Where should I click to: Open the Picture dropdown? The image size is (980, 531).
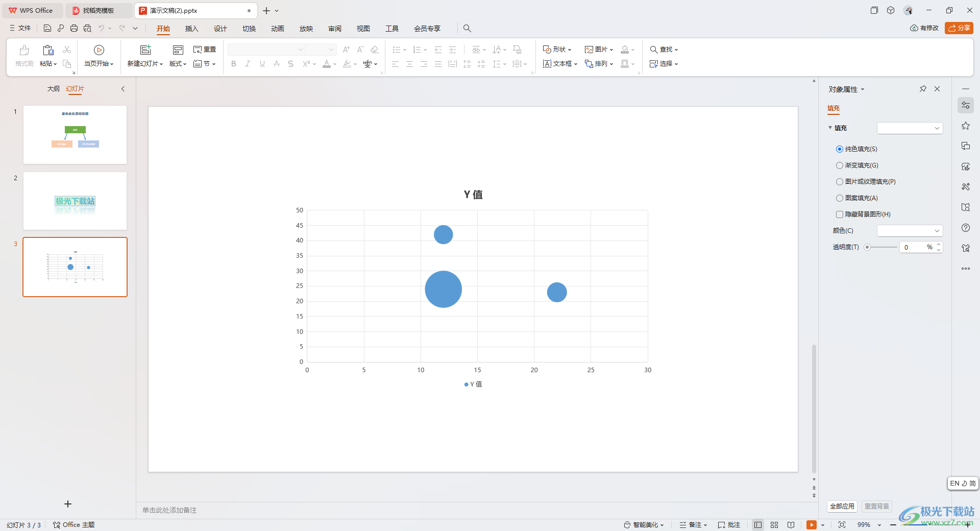tap(599, 50)
